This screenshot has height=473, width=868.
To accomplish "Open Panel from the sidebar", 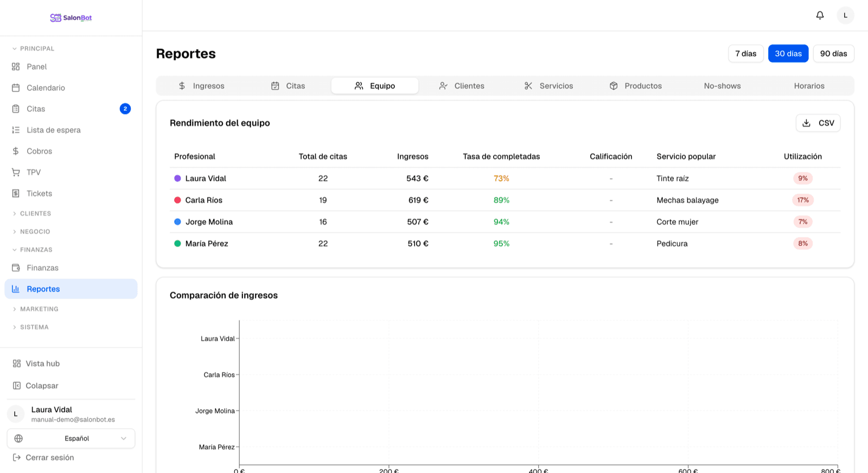I will click(x=71, y=67).
